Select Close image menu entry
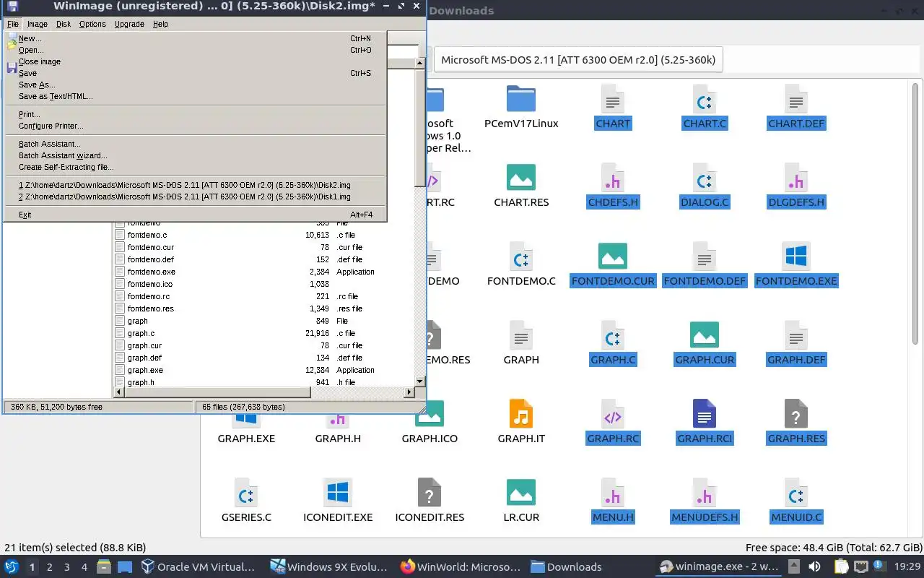This screenshot has height=578, width=924. [x=196, y=61]
